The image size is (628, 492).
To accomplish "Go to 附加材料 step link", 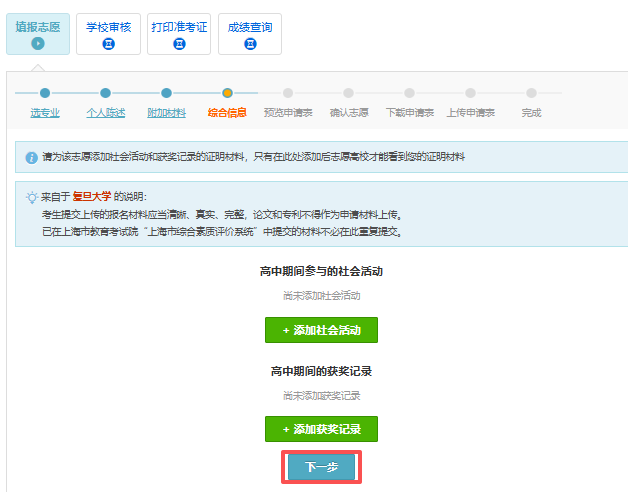I will pos(166,113).
